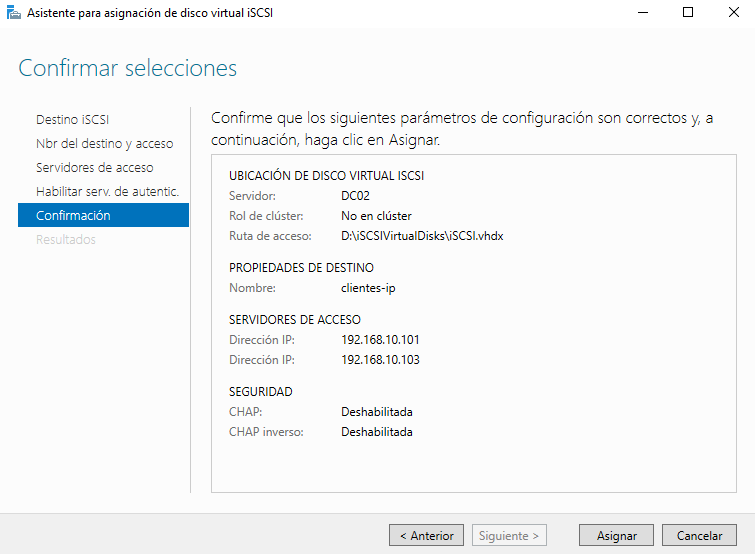Select the highlighted Confirmación step
The height and width of the screenshot is (554, 755).
point(73,215)
